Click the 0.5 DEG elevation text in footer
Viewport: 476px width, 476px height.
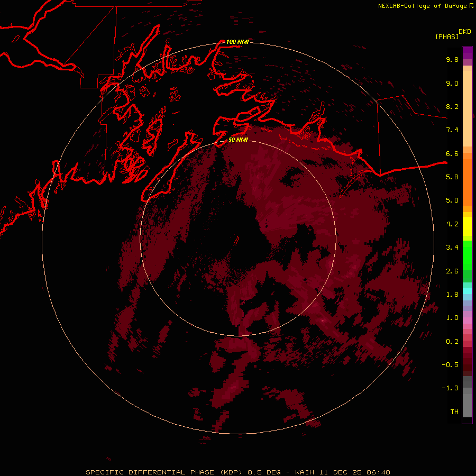coord(266,472)
